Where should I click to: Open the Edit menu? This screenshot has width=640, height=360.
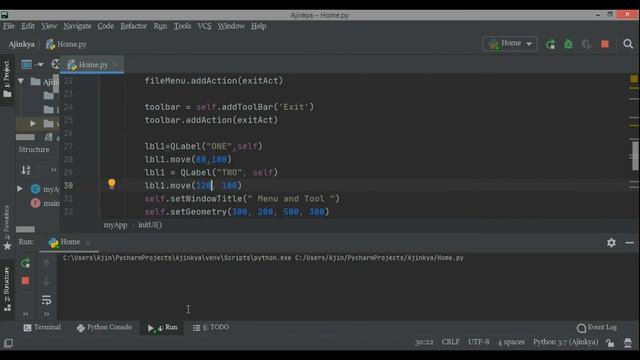point(28,26)
